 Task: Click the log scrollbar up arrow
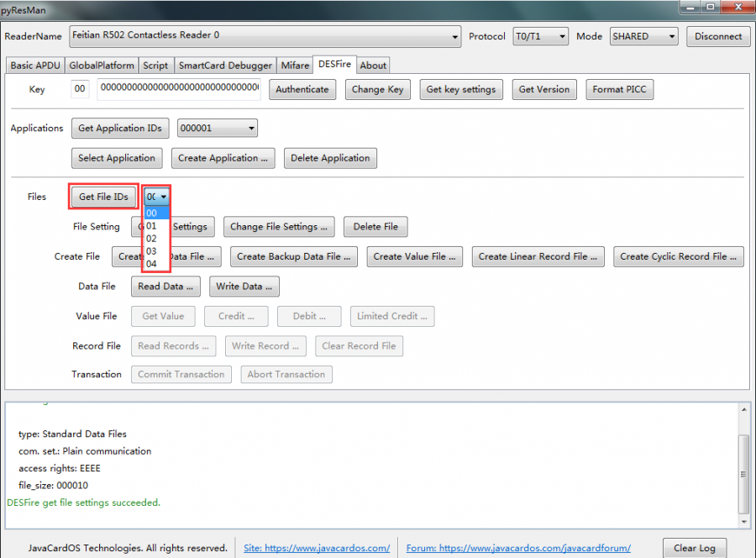coord(744,409)
